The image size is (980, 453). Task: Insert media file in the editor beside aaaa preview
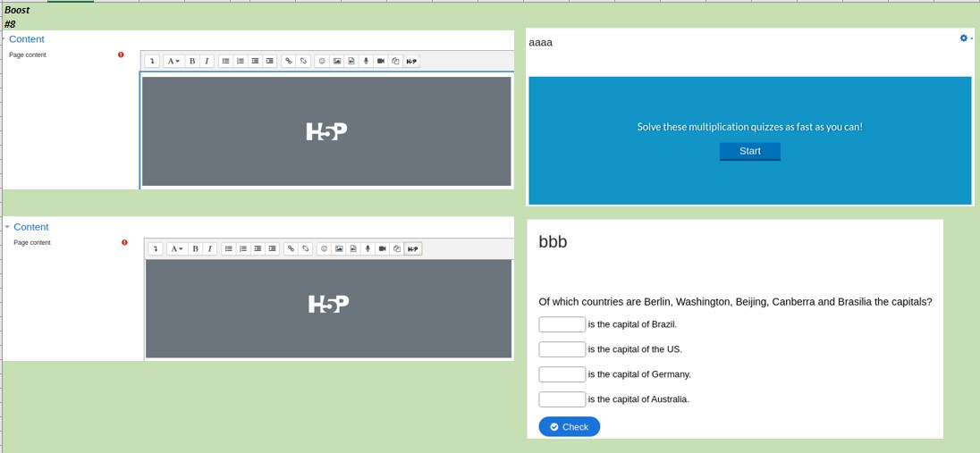351,62
